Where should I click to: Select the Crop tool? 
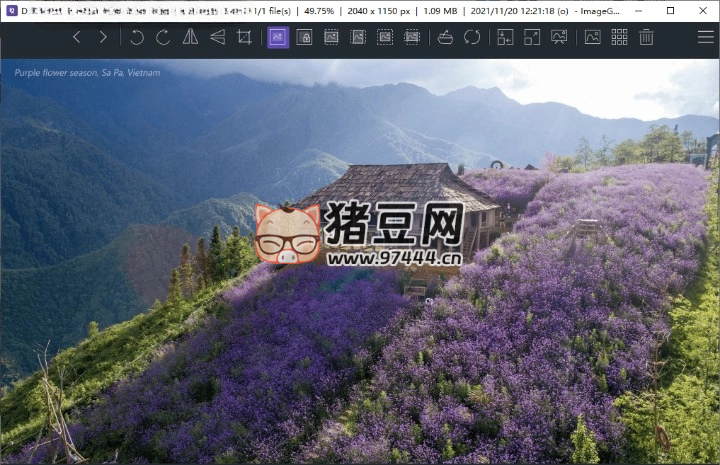(x=244, y=37)
